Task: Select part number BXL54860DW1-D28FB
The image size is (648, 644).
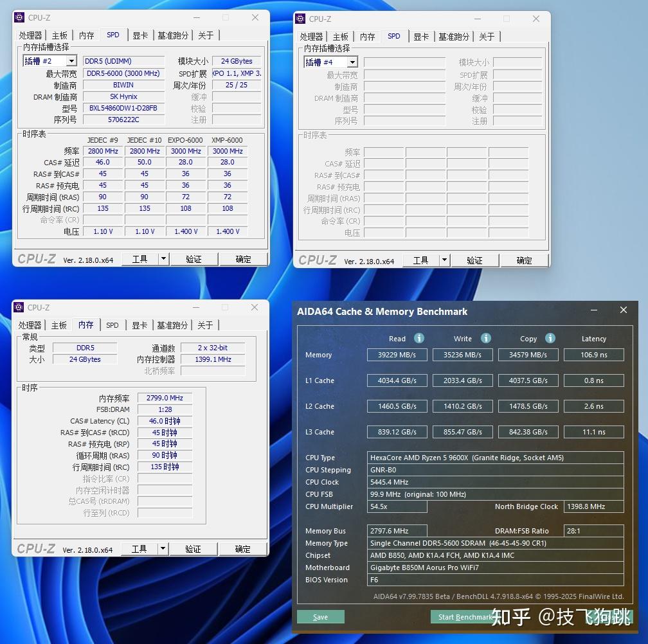Action: [x=123, y=108]
